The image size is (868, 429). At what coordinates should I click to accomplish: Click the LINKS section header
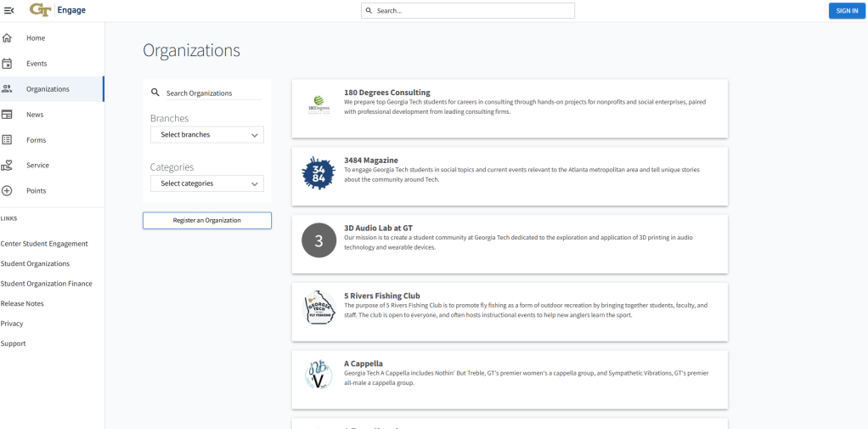point(8,218)
